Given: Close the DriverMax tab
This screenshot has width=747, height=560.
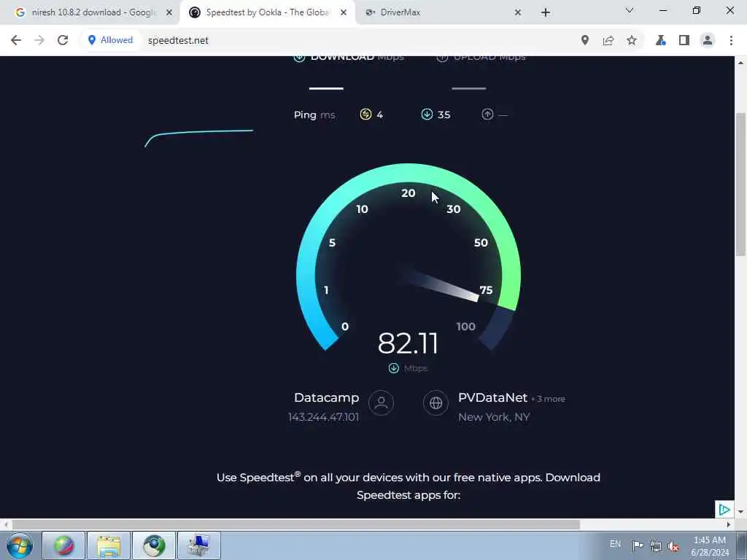Looking at the screenshot, I should (518, 12).
